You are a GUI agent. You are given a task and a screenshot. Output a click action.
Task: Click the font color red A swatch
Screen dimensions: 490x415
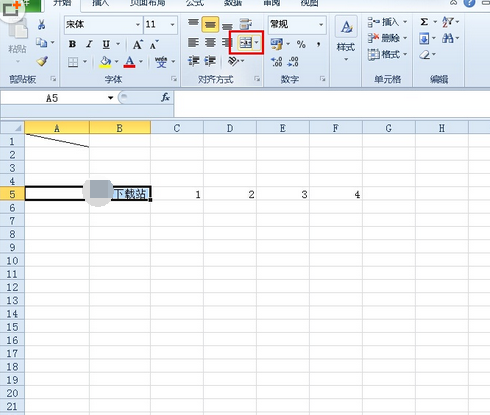tap(129, 61)
